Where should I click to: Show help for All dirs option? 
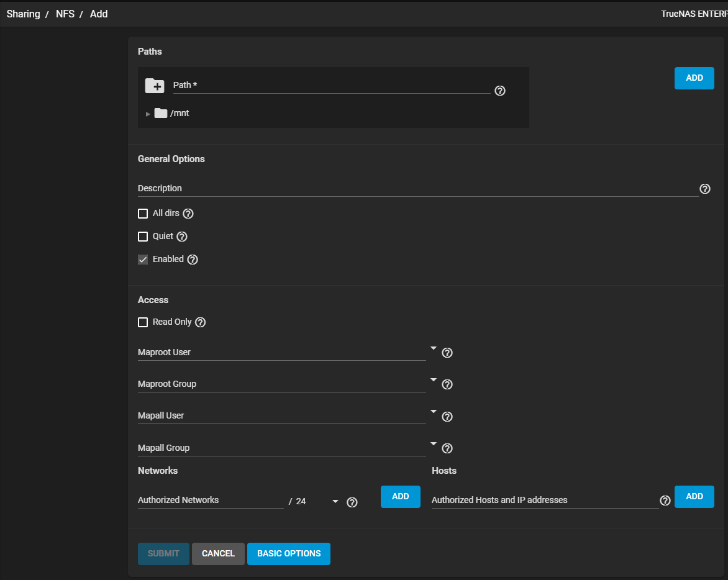coord(188,214)
